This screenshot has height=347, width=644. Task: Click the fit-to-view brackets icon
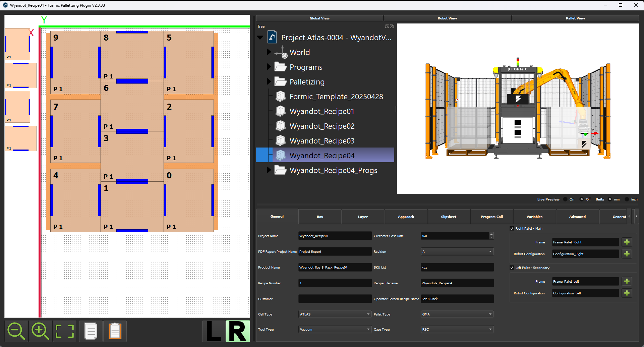pos(64,331)
